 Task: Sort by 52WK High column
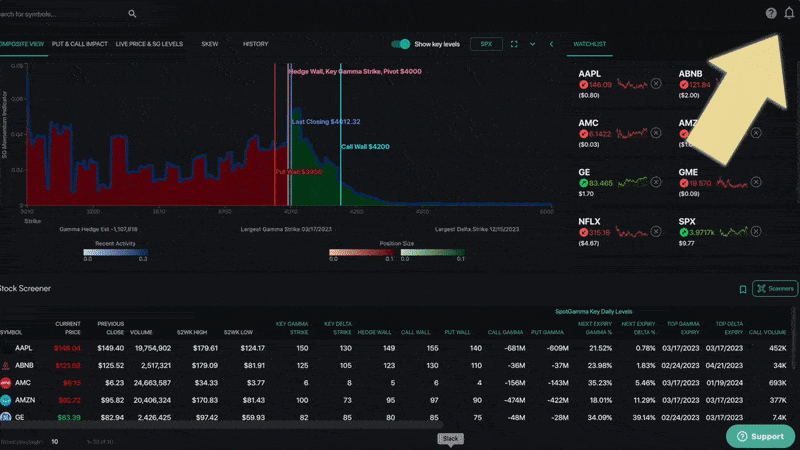pyautogui.click(x=192, y=333)
